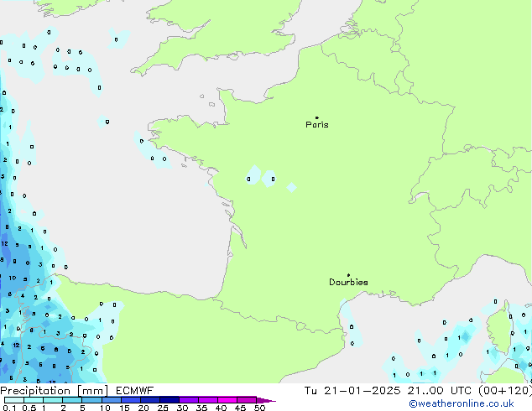Select the dot marker above Paris
Screen dimensions: 532x411
click(x=317, y=117)
